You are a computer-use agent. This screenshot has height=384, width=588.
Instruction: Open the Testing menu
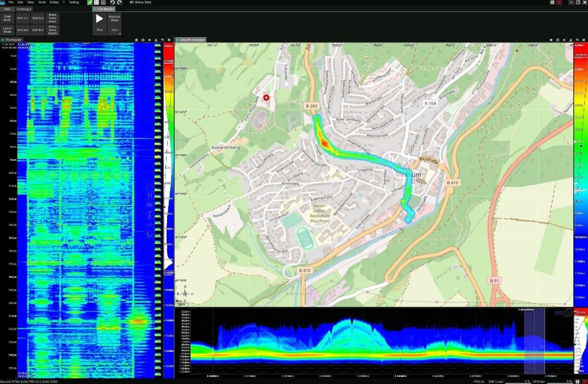[73, 2]
